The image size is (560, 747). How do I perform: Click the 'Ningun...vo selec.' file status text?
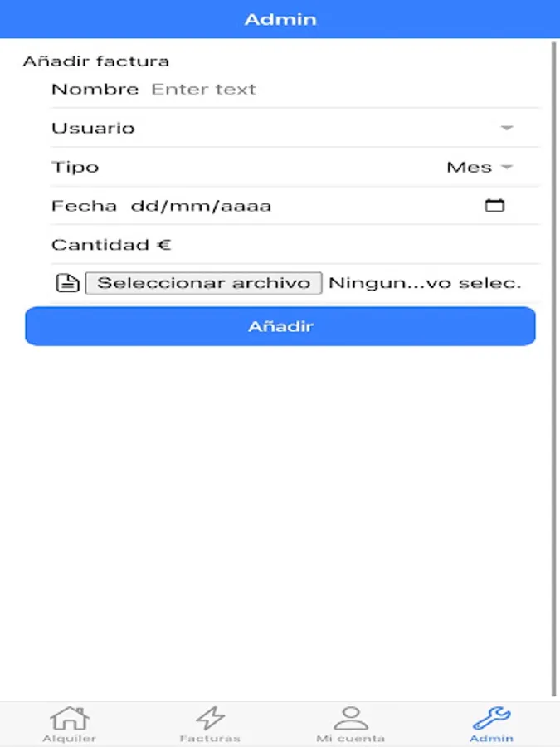(425, 283)
